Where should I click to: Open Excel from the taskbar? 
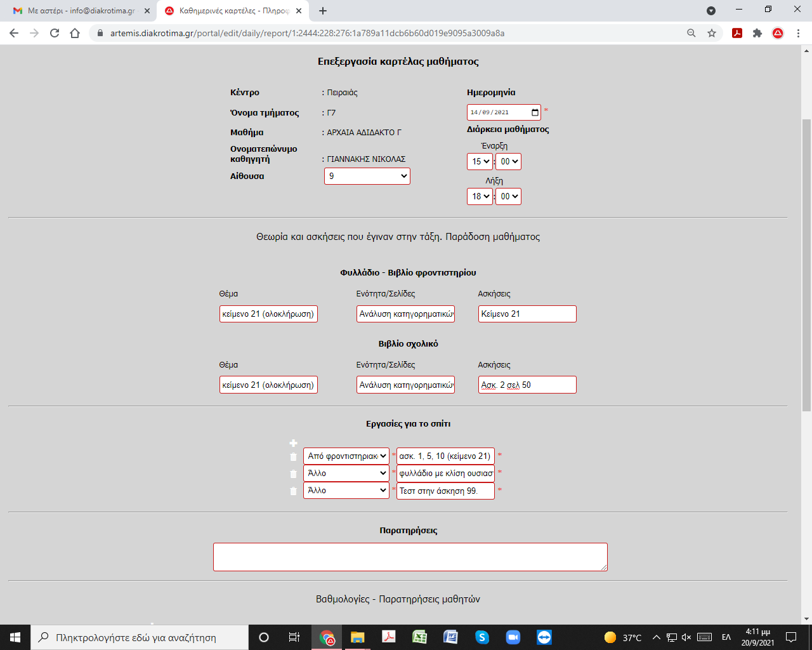419,637
